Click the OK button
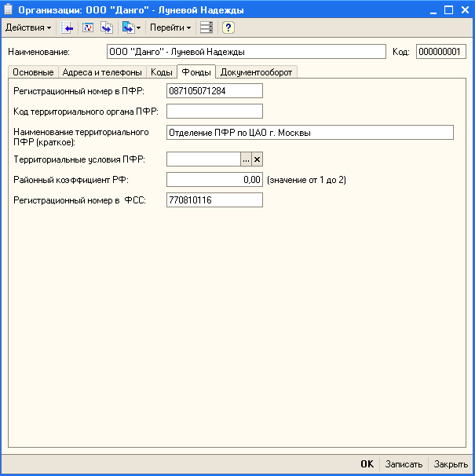Viewport: 475px width, 476px height. 367,464
